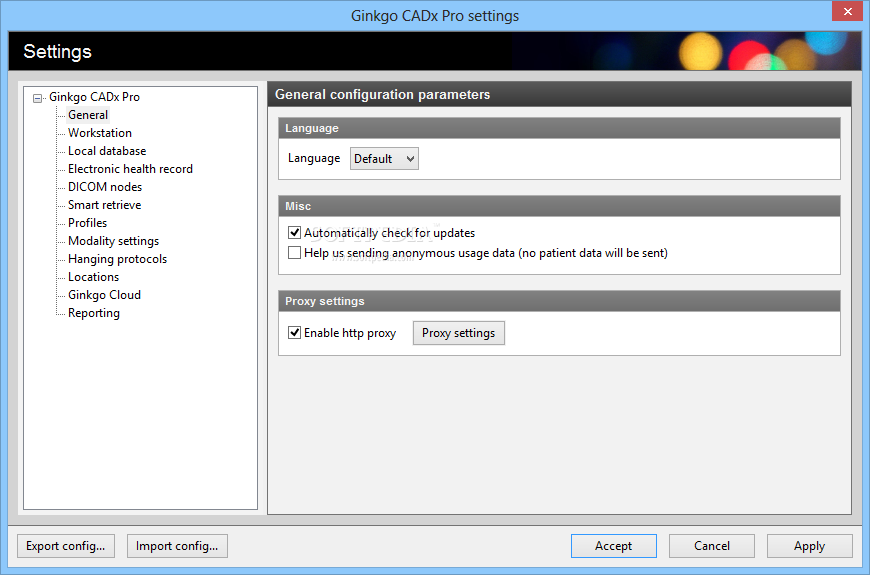Enable sending anonymous usage data

(294, 253)
